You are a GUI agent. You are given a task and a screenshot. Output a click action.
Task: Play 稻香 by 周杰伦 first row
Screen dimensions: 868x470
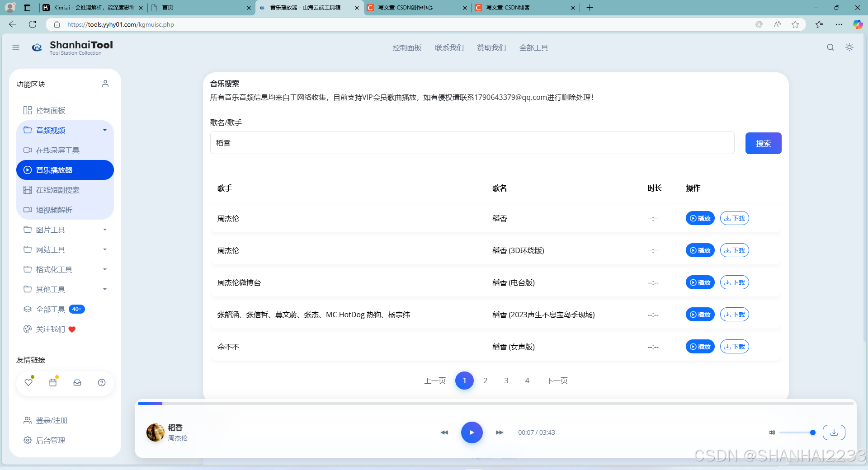700,218
